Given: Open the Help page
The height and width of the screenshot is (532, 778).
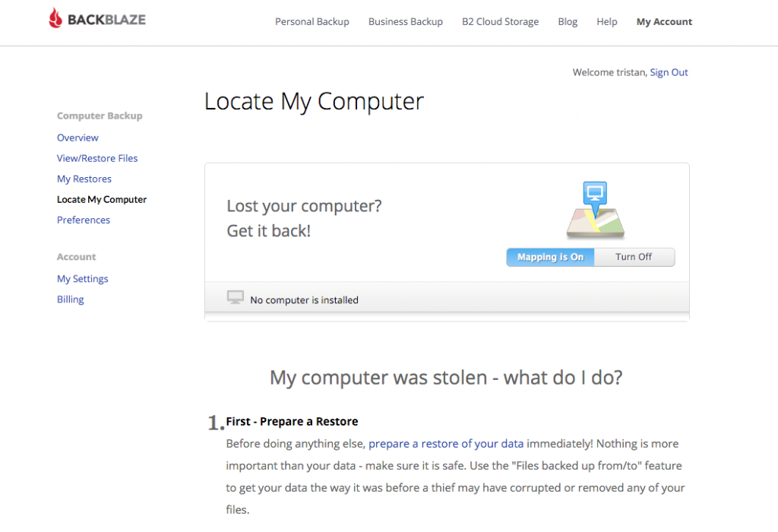Looking at the screenshot, I should point(607,22).
